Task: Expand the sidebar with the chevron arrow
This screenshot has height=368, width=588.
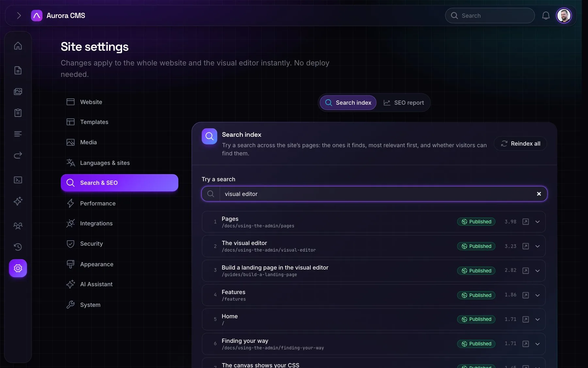Action: point(19,15)
